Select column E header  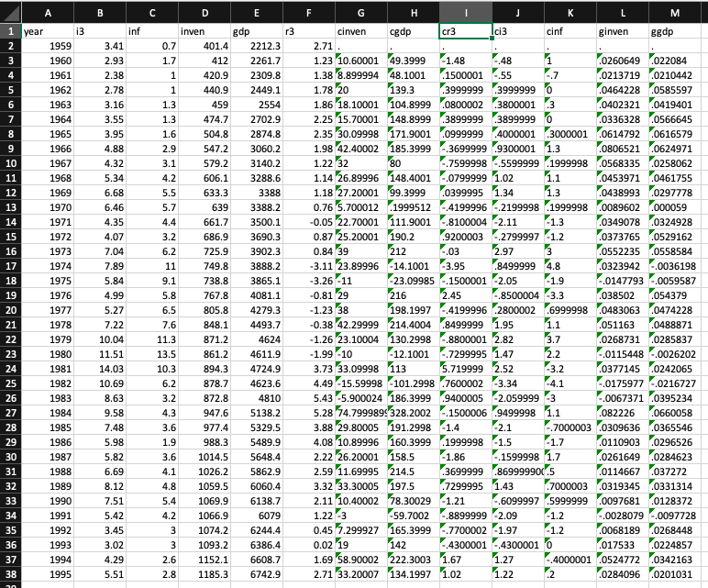257,13
